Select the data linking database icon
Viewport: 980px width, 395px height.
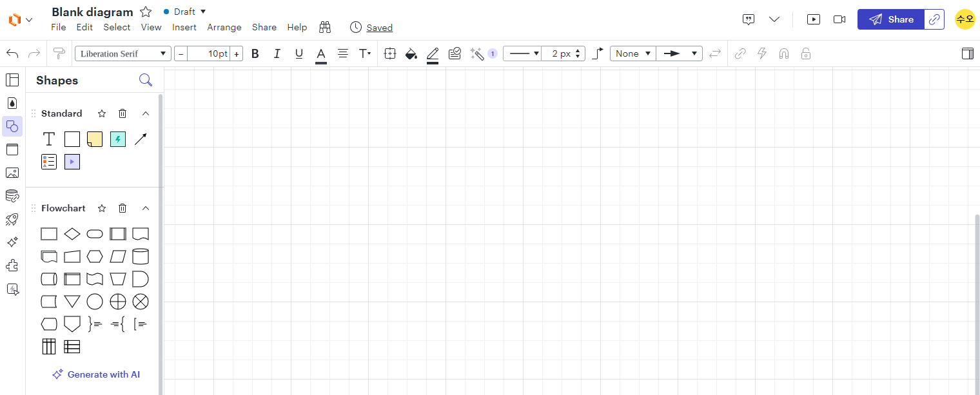[x=12, y=196]
